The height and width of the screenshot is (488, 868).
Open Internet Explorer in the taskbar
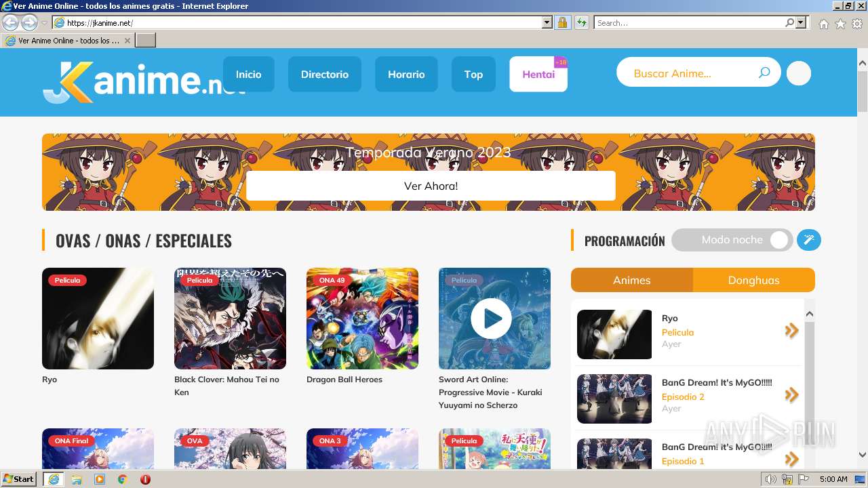(54, 479)
